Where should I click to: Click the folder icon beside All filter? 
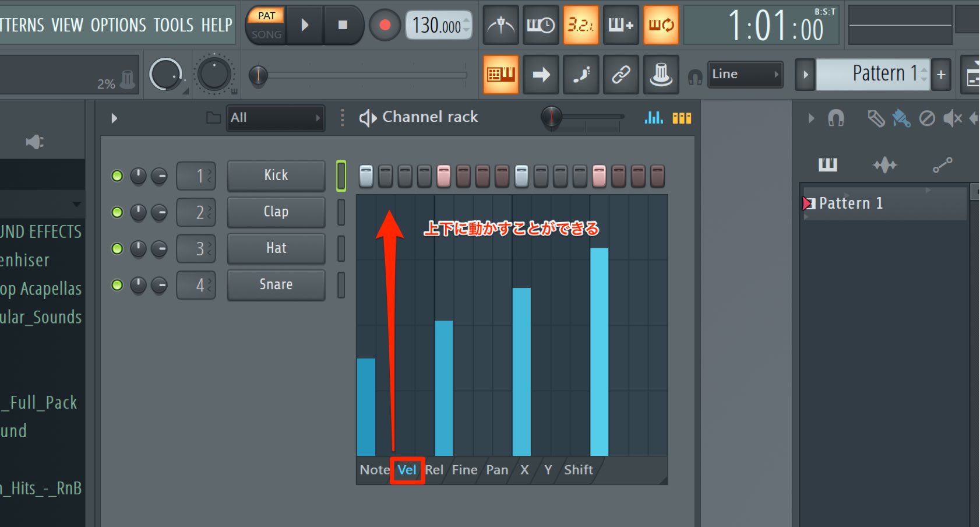213,118
